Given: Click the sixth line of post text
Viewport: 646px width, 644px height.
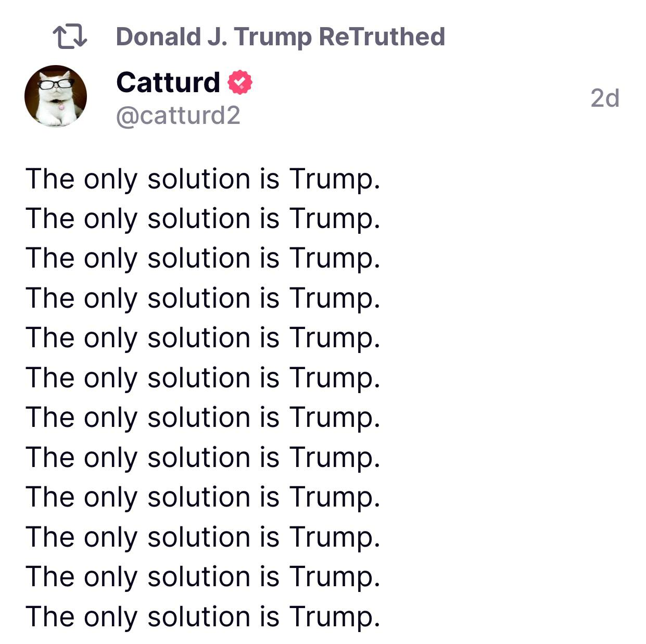Looking at the screenshot, I should point(203,378).
